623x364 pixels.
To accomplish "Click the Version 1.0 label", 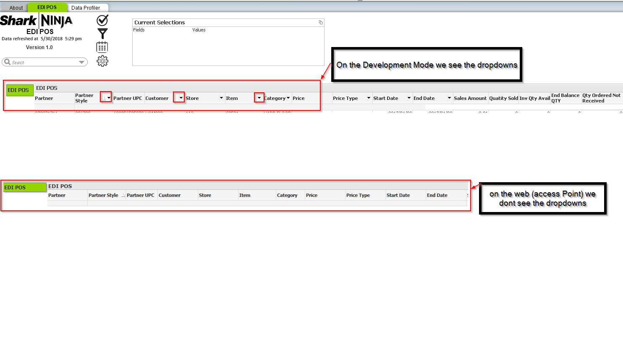I will point(39,47).
